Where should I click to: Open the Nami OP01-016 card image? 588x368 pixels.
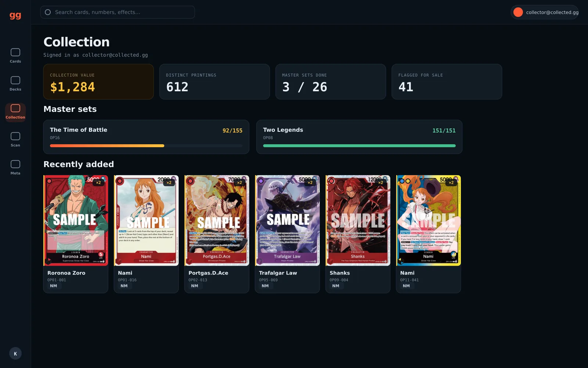point(146,220)
